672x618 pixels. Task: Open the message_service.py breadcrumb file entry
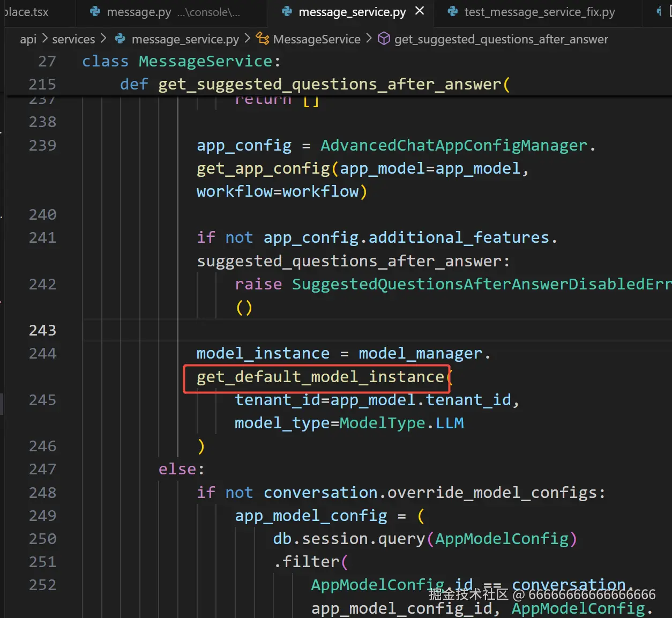pos(185,39)
